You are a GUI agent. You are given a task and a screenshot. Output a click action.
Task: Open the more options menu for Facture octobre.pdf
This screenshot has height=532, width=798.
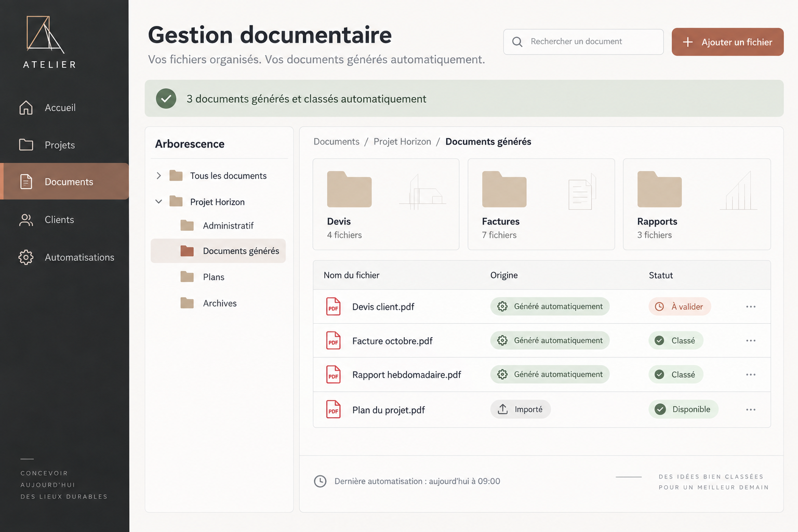[x=751, y=341]
